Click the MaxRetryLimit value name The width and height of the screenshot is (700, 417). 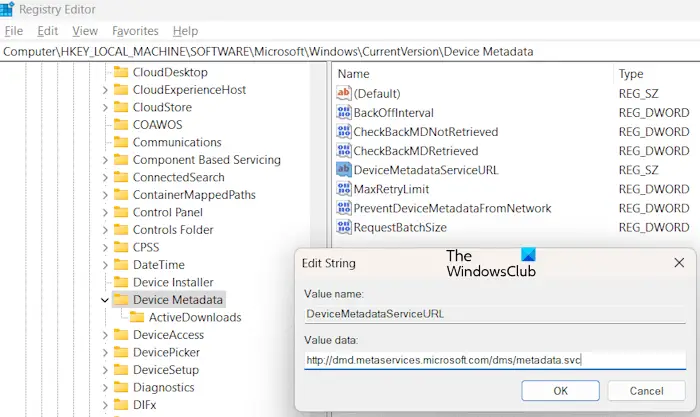point(392,189)
